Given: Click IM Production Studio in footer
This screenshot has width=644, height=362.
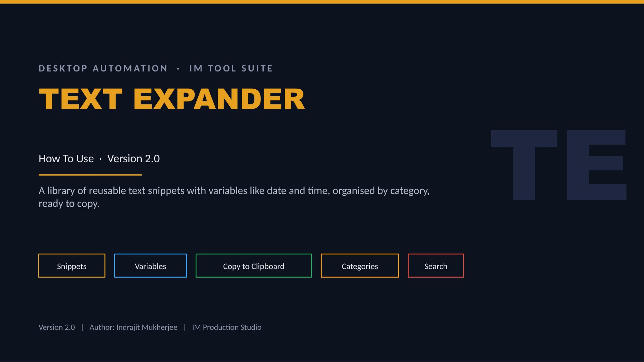Looking at the screenshot, I should (x=227, y=327).
